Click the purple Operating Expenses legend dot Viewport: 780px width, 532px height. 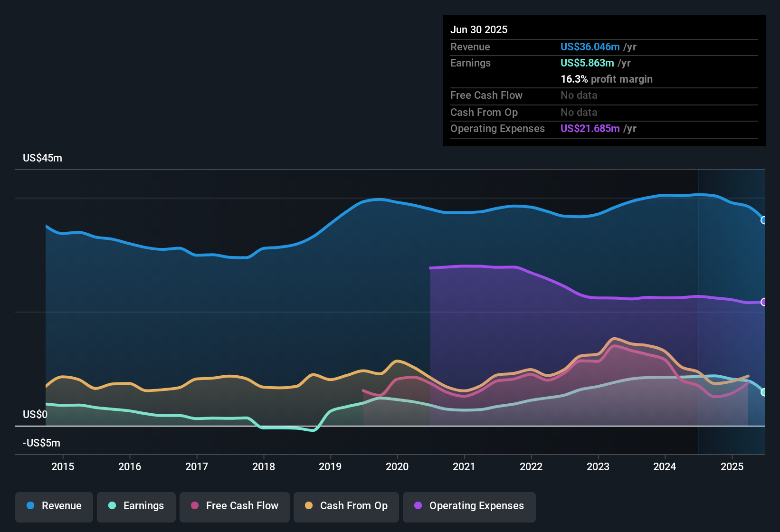(418, 505)
